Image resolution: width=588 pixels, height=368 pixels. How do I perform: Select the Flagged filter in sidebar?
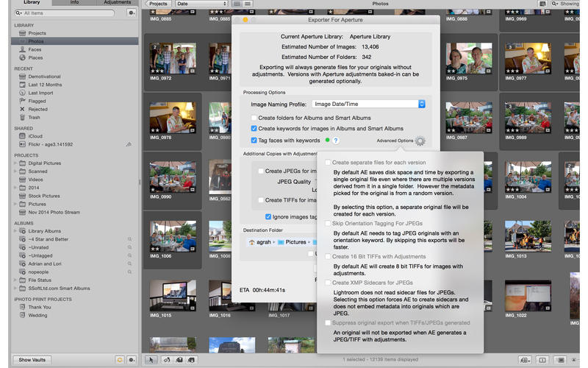(37, 101)
